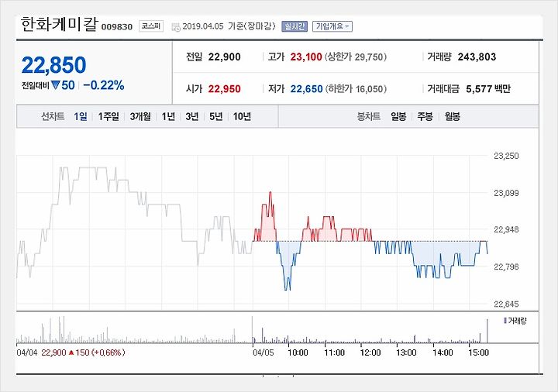Click the -0.22% change value
Screen dimensions: 558x392
click(104, 85)
